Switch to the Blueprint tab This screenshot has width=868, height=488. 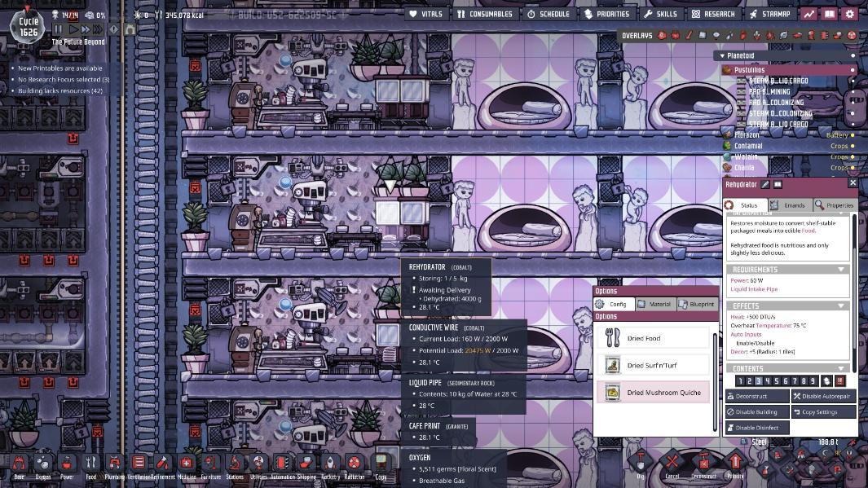(696, 305)
